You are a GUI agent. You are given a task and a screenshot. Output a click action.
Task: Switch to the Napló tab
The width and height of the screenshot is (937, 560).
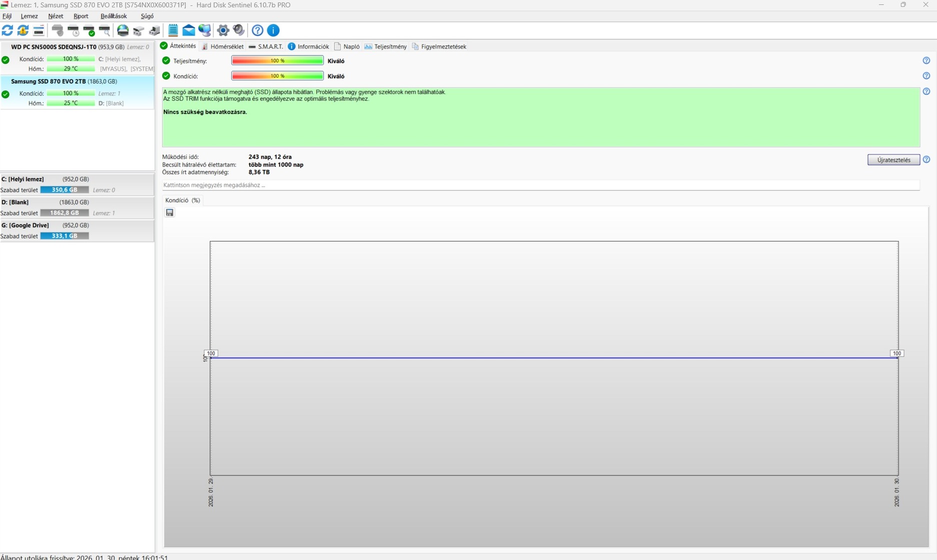[x=347, y=46]
